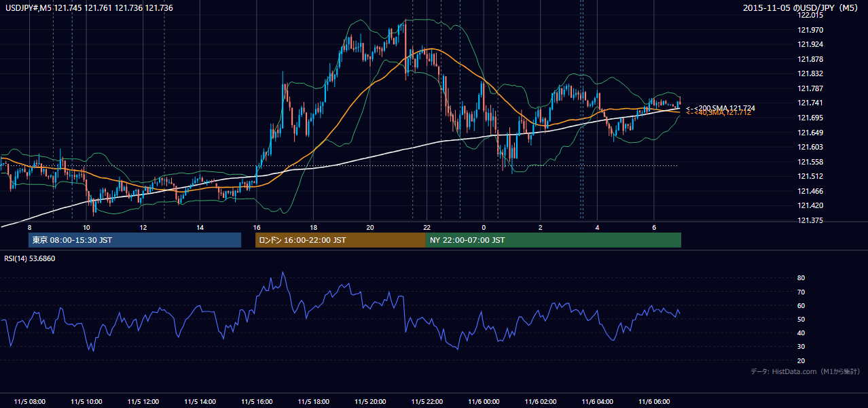The image size is (868, 408).
Task: Click price axis value 121.420
Action: click(812, 205)
